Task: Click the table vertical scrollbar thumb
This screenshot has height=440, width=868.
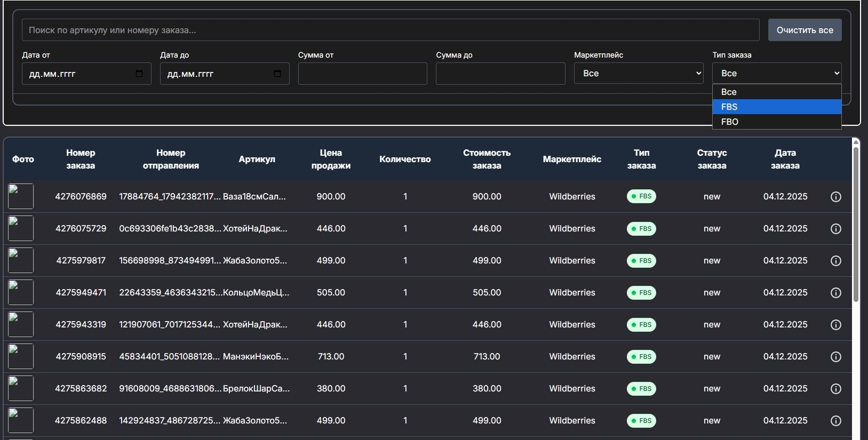Action: click(856, 224)
